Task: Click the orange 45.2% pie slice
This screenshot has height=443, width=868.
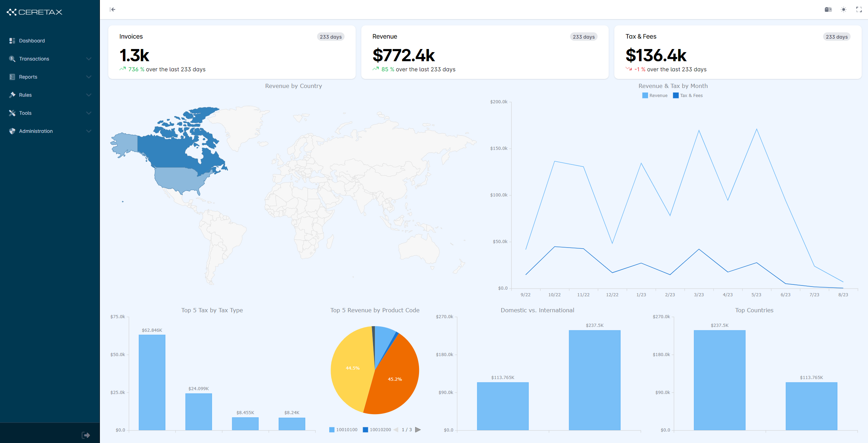Action: click(395, 379)
